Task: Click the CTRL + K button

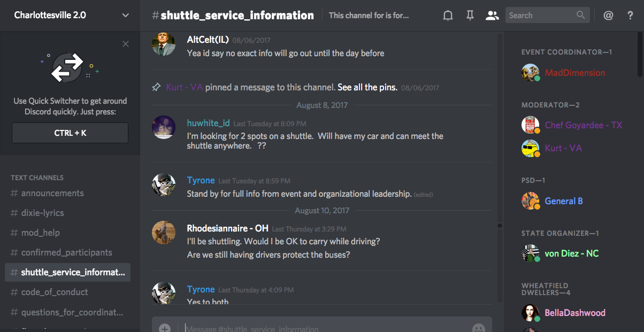Action: 70,133
